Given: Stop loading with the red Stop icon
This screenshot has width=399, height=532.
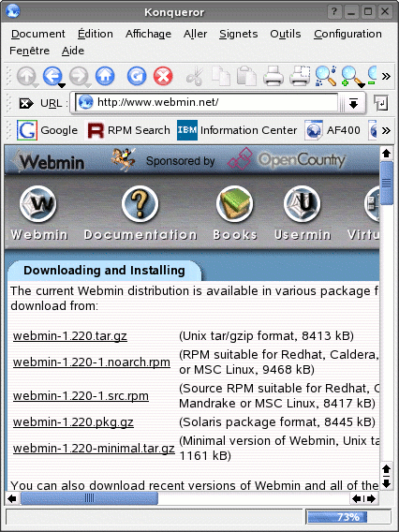Looking at the screenshot, I should tap(163, 76).
